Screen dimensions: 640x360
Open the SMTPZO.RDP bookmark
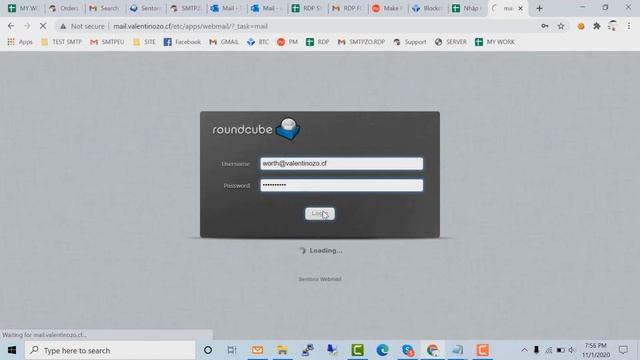[x=361, y=42]
